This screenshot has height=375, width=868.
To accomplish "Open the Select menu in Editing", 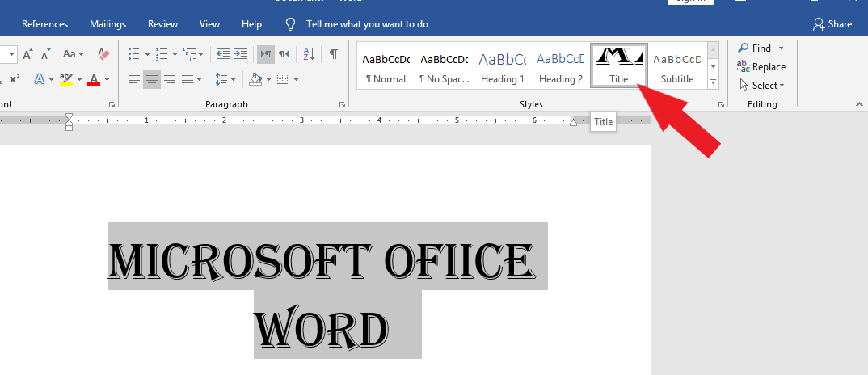I will pyautogui.click(x=763, y=86).
